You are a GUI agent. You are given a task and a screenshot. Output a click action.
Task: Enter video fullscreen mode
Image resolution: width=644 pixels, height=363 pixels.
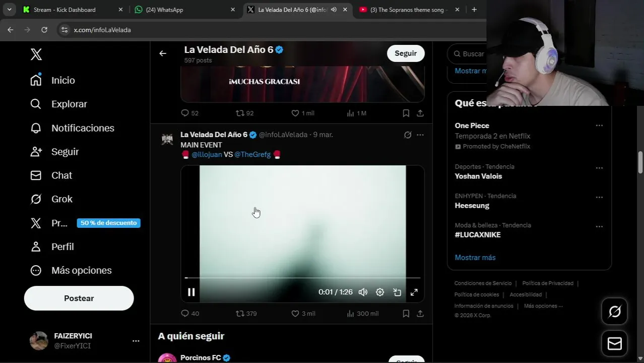(414, 292)
